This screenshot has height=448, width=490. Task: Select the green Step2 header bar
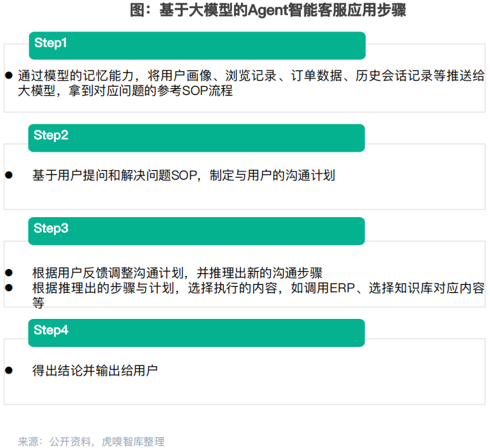coord(197,138)
